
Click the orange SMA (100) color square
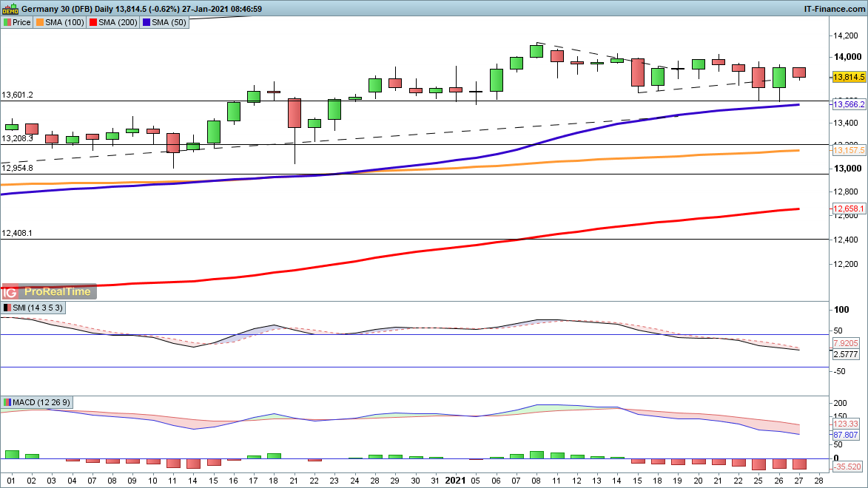[x=40, y=22]
